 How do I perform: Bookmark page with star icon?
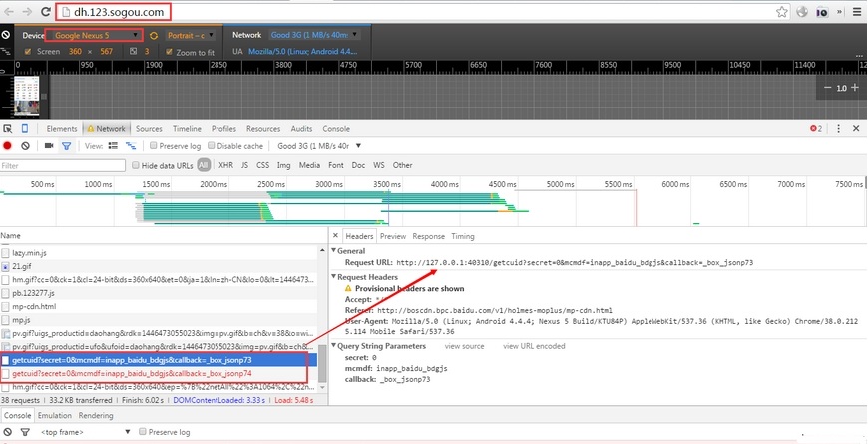click(782, 12)
